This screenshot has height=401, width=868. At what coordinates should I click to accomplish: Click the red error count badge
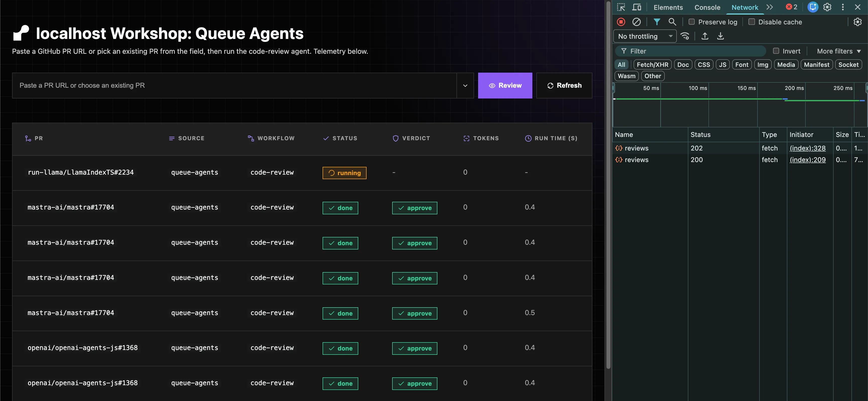(792, 7)
